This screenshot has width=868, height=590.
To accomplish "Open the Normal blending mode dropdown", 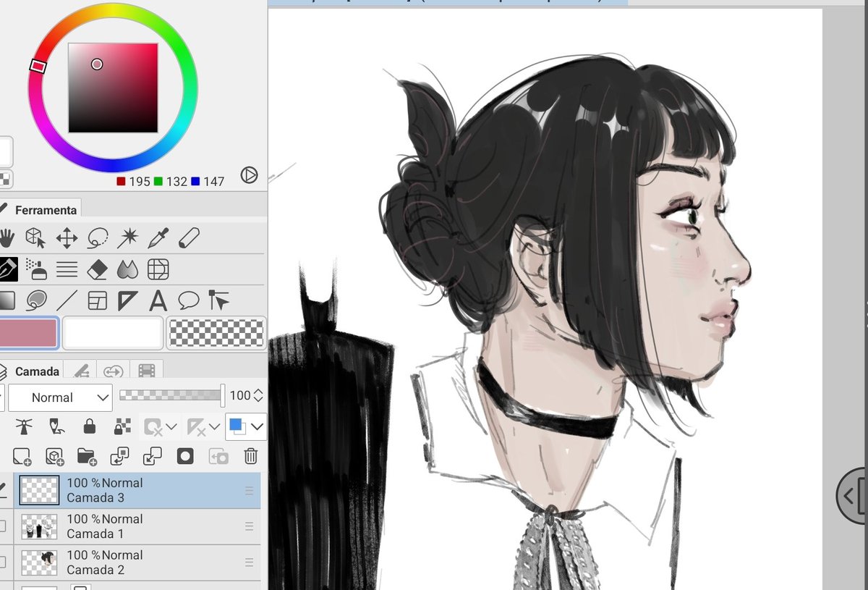I will [60, 397].
